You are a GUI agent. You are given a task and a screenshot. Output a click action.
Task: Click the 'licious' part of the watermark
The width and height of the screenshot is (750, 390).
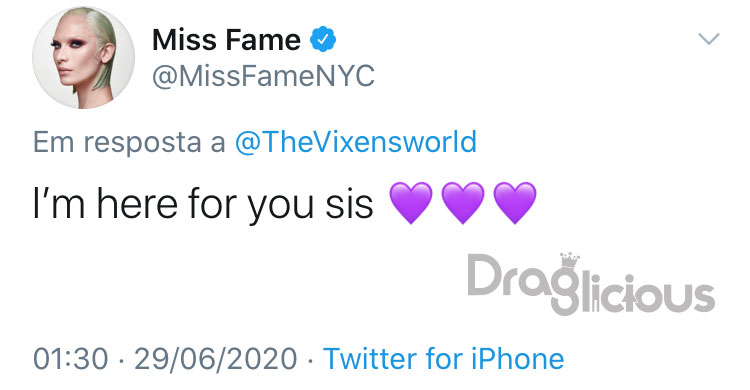click(648, 292)
